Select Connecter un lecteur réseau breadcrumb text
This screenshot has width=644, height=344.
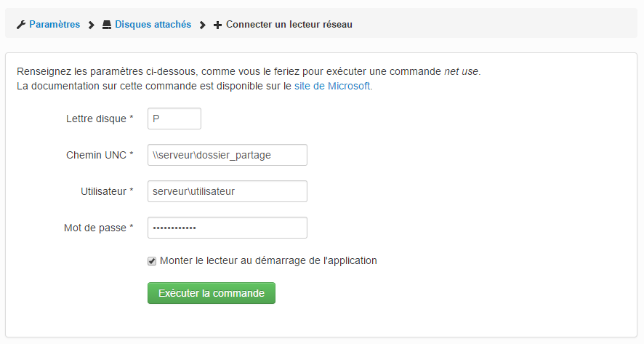289,25
